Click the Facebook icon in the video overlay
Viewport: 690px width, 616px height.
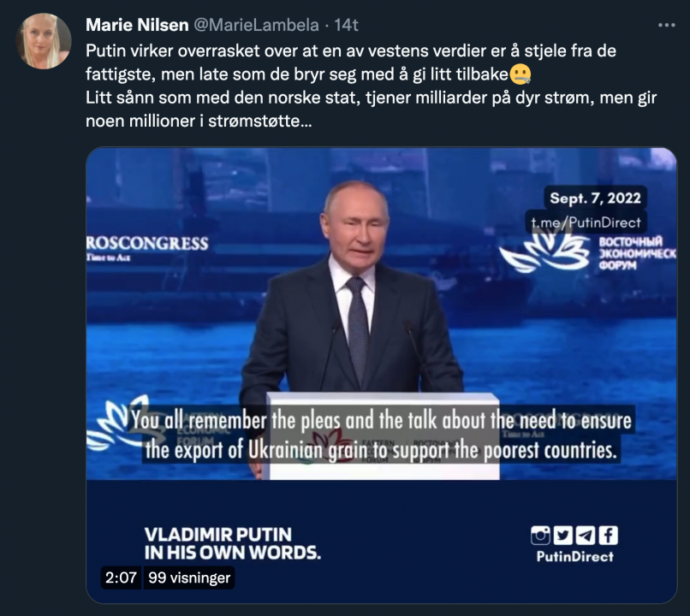pos(607,536)
